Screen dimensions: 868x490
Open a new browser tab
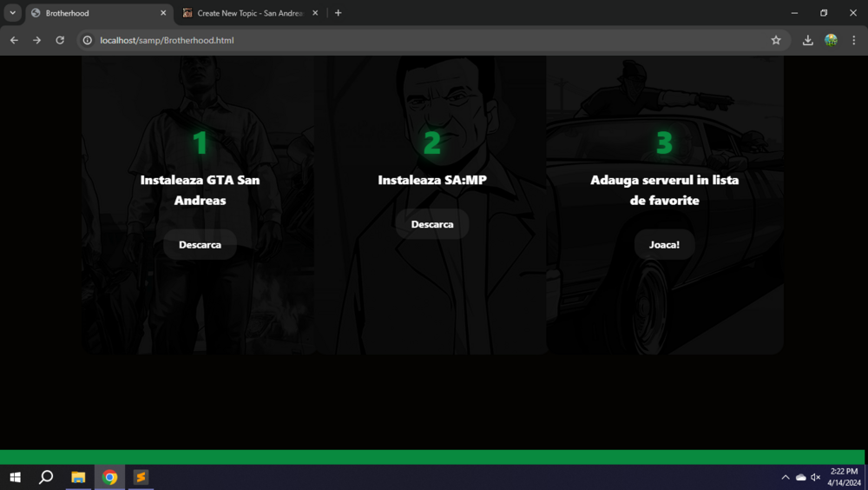tap(339, 13)
